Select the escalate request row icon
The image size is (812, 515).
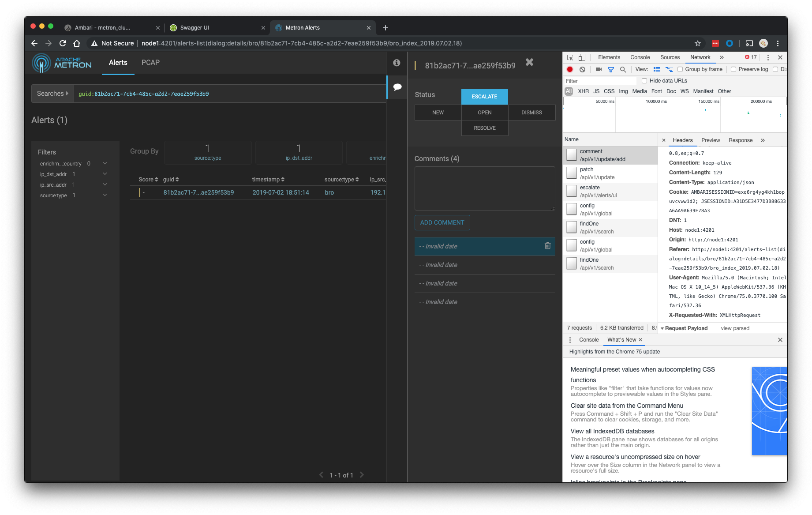tap(572, 191)
